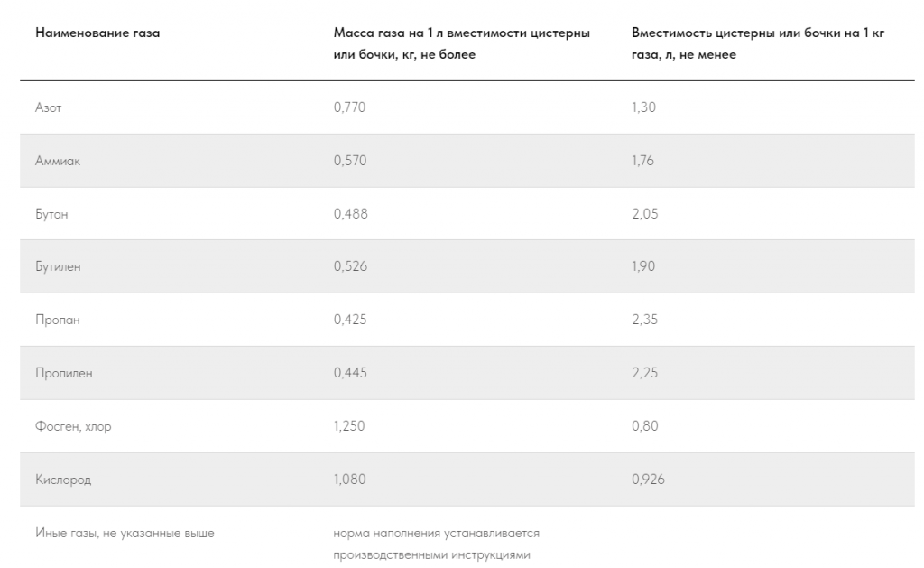Select the 1,90 capacity value for Бутилен
Image resolution: width=924 pixels, height=568 pixels.
[643, 266]
